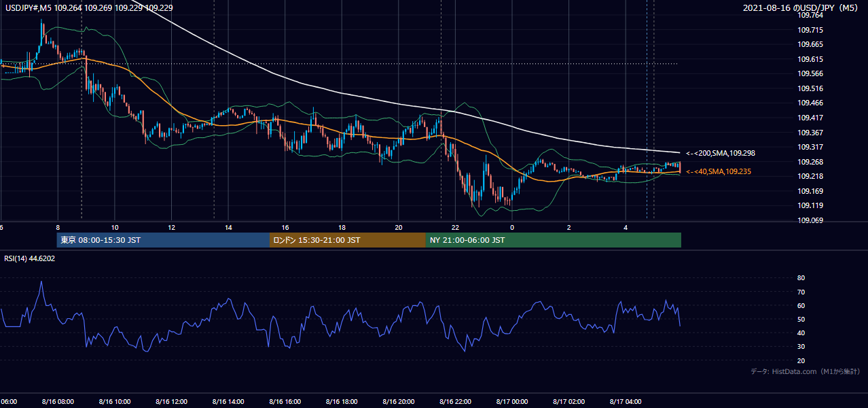
Task: Click price axis value 109.466
Action: (810, 103)
